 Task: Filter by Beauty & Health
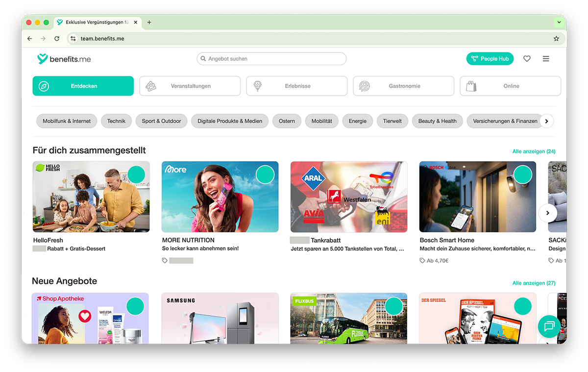point(438,121)
